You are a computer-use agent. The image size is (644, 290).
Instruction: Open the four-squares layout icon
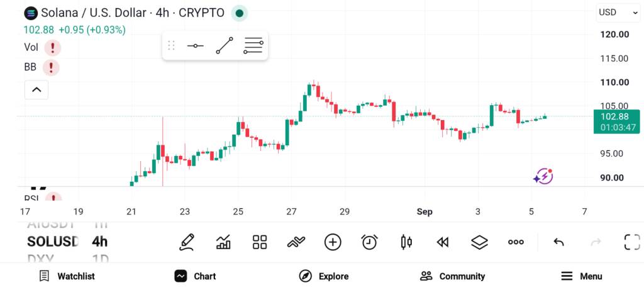260,242
